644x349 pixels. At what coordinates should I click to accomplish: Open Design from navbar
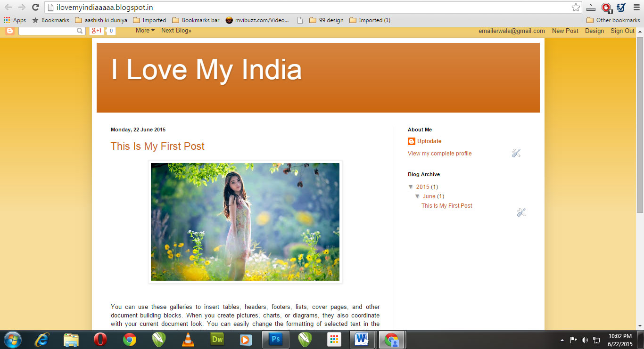(594, 31)
